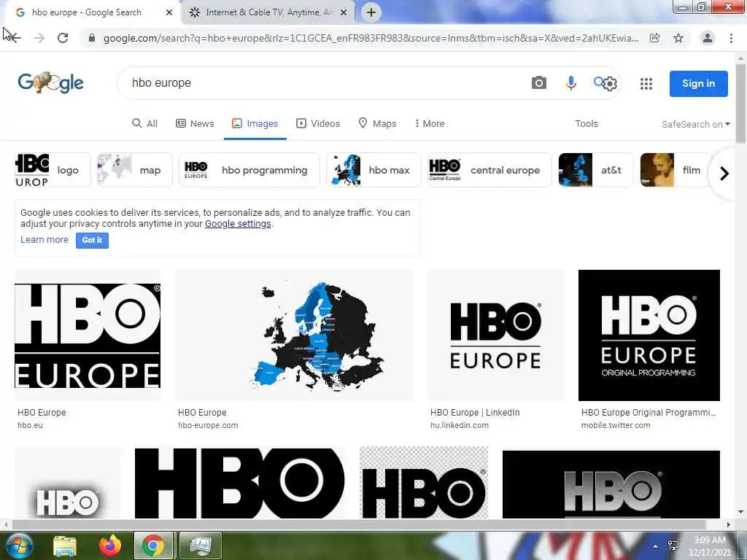The width and height of the screenshot is (747, 560).
Task: Click the vertical scrollbar thumb
Action: coord(740,102)
